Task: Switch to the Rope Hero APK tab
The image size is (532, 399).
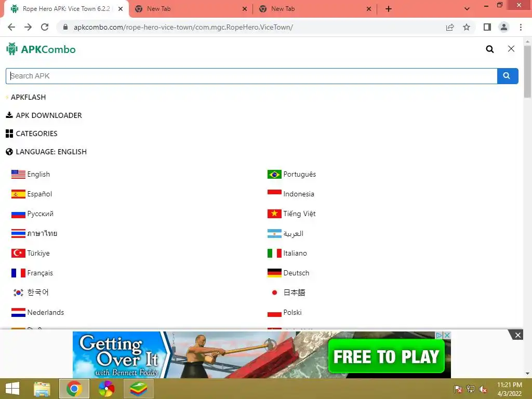Action: 66,9
